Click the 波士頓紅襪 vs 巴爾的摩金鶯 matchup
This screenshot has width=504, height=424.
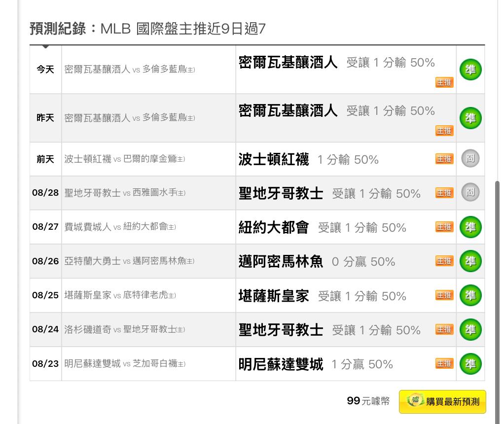pyautogui.click(x=125, y=159)
